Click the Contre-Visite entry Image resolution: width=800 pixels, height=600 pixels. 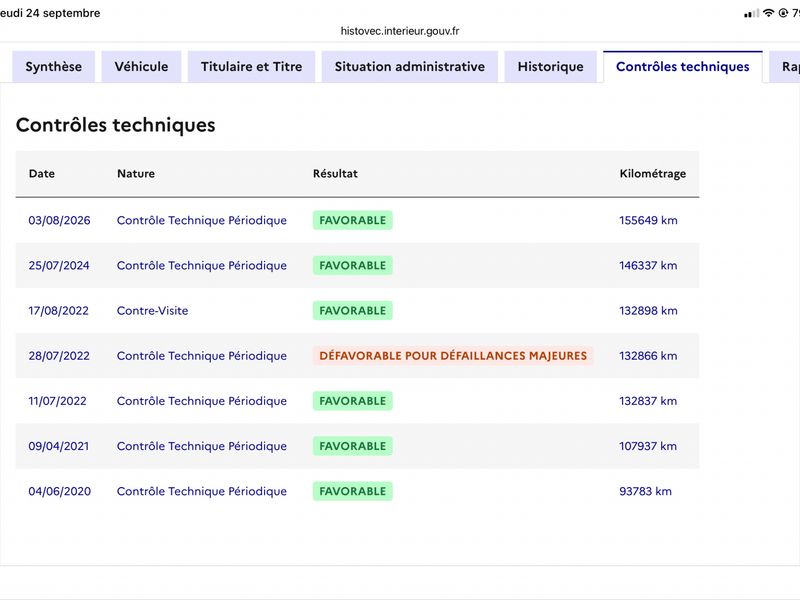153,311
